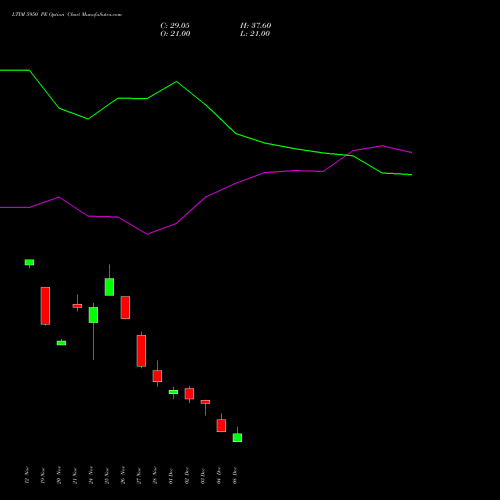Select the green candlestick for 25 Nov
This screenshot has height=500, width=500.
click(x=109, y=287)
